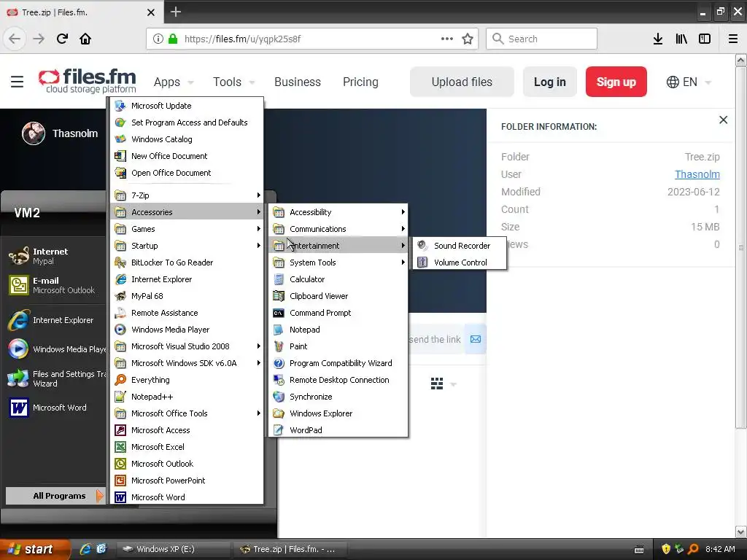Choose Open Office Document
This screenshot has width=747, height=560.
pos(187,172)
